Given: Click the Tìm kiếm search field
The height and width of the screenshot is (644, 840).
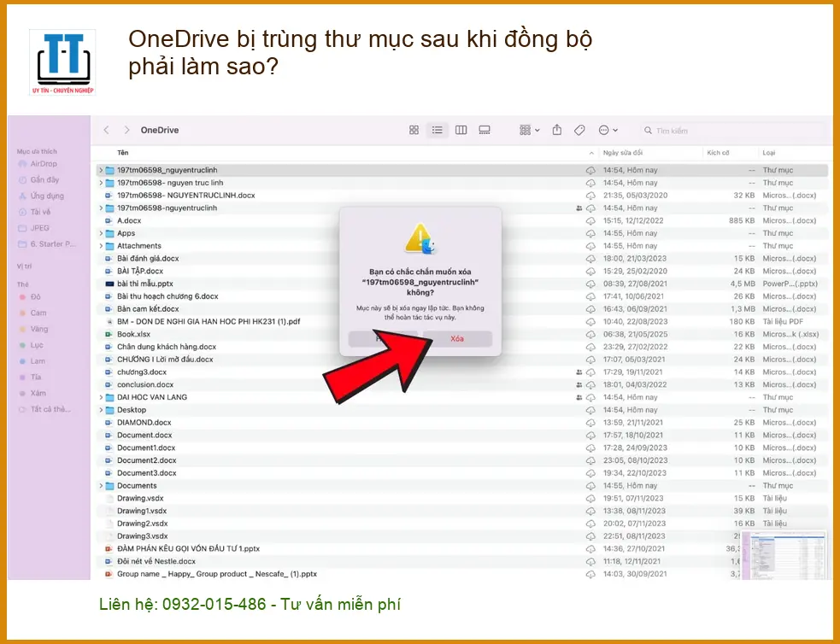Looking at the screenshot, I should (x=731, y=131).
